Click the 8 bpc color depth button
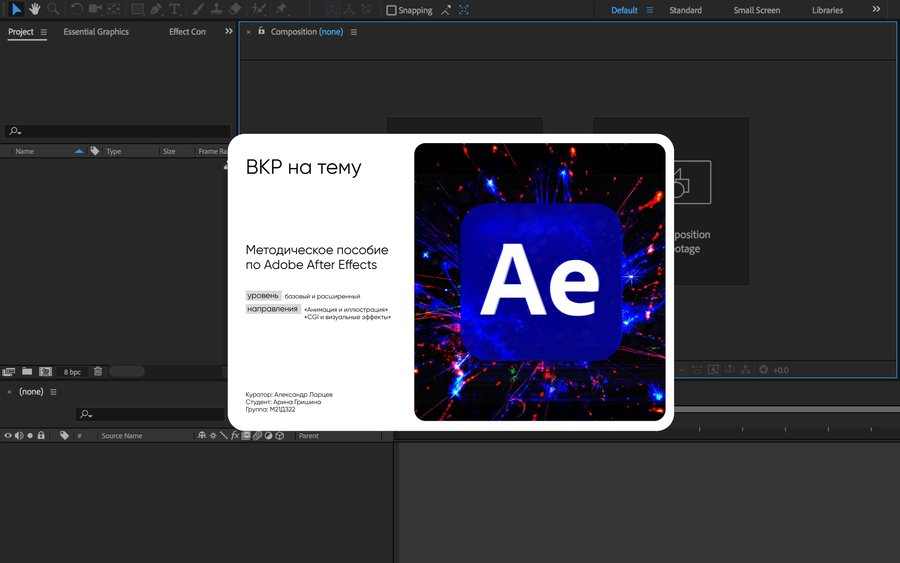Screen dimensions: 900x563 pos(72,371)
